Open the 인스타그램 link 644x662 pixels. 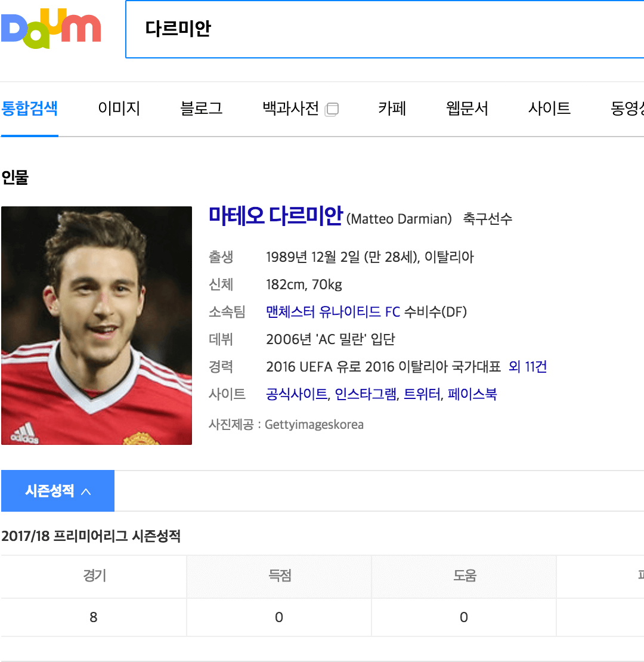coord(366,394)
